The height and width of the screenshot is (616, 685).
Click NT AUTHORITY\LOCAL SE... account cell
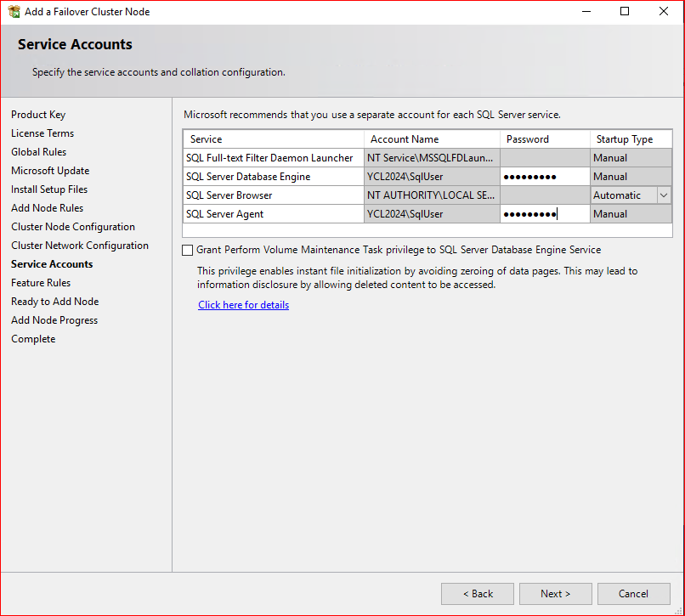(x=432, y=195)
